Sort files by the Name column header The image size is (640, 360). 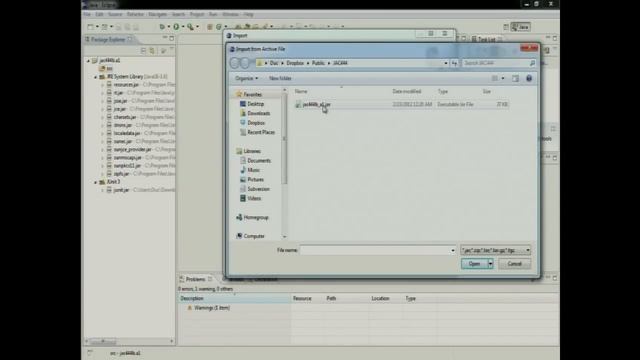coord(301,91)
